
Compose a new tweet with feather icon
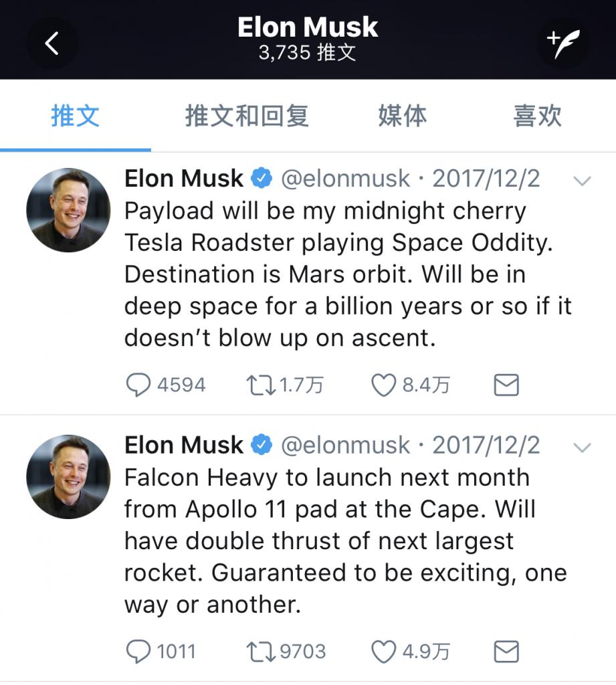(563, 43)
